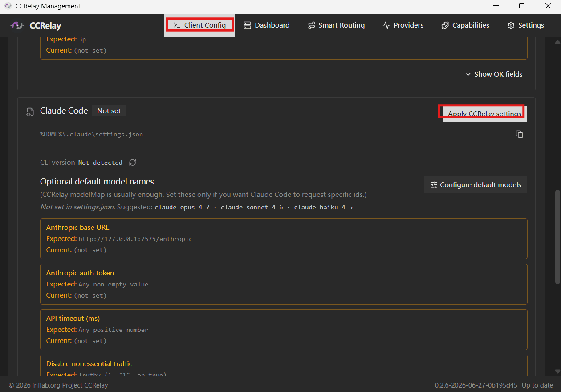Click the Claude Code section title
This screenshot has height=392, width=561.
tap(64, 111)
